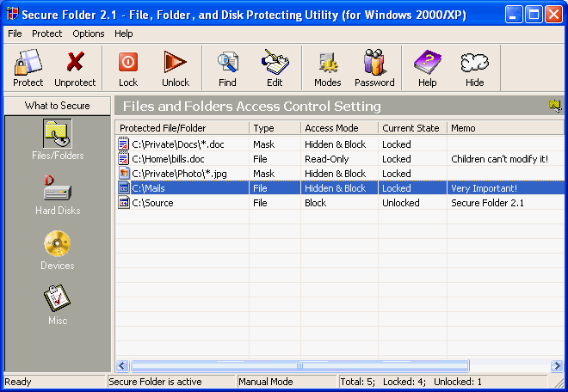Open the Options menu
Screen dimensions: 568x392
click(x=89, y=34)
